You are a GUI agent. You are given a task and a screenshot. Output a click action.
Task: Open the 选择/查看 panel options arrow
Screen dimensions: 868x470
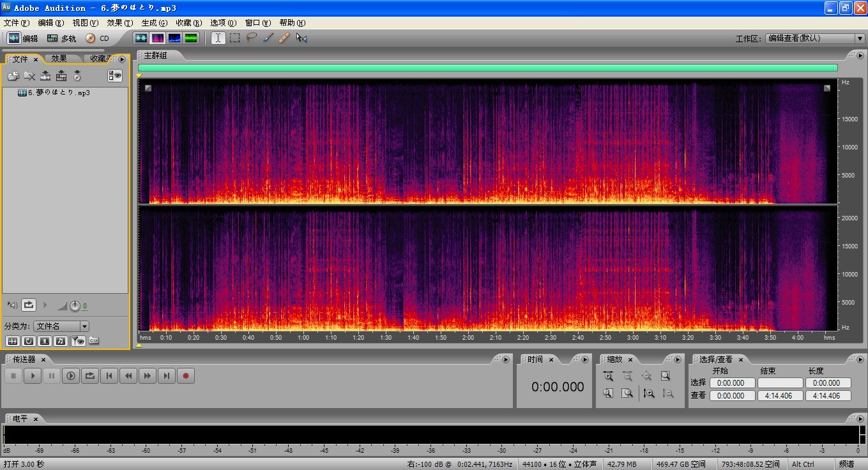[x=860, y=360]
